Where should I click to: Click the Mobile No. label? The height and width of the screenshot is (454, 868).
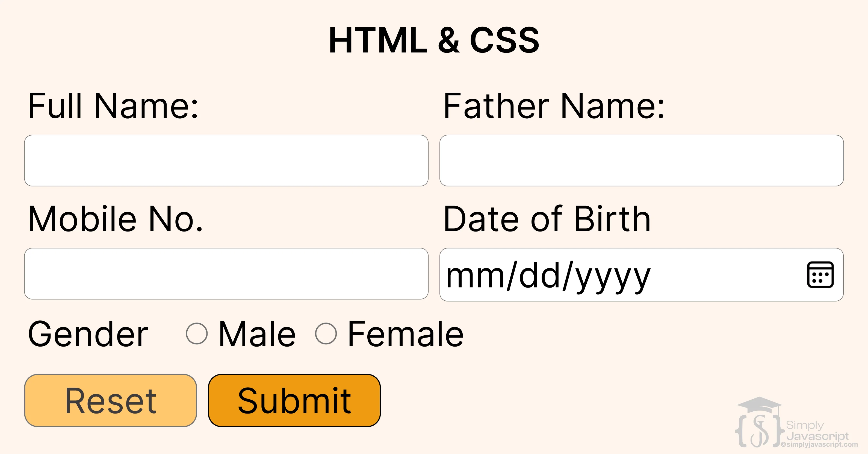(x=114, y=219)
